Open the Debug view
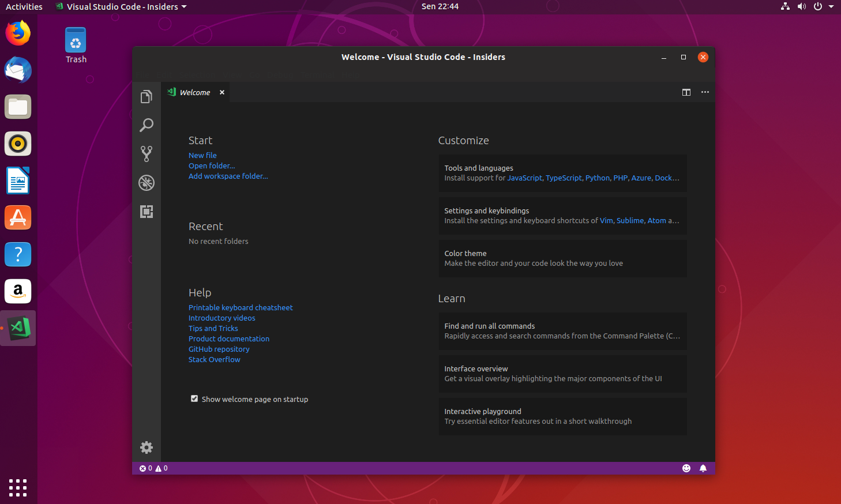Viewport: 841px width, 504px height. (146, 183)
